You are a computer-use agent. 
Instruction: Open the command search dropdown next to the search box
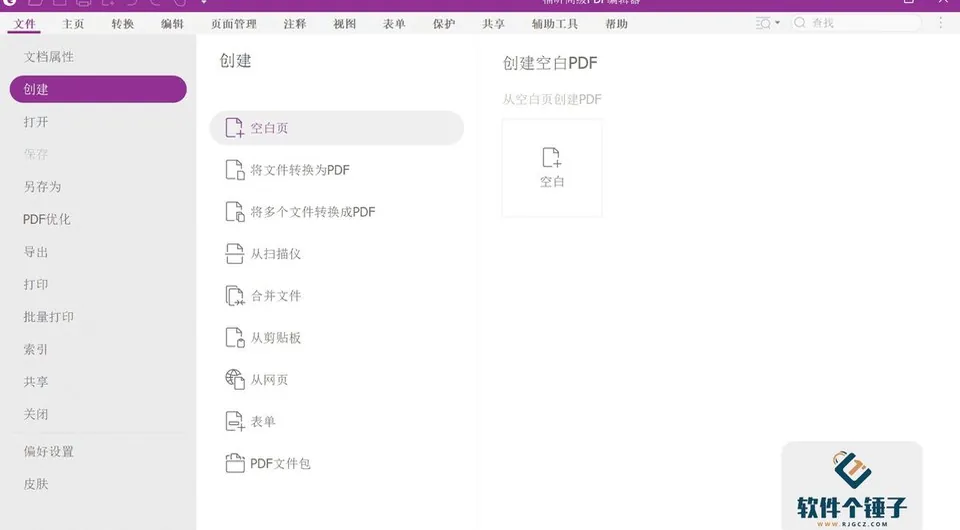click(x=768, y=23)
